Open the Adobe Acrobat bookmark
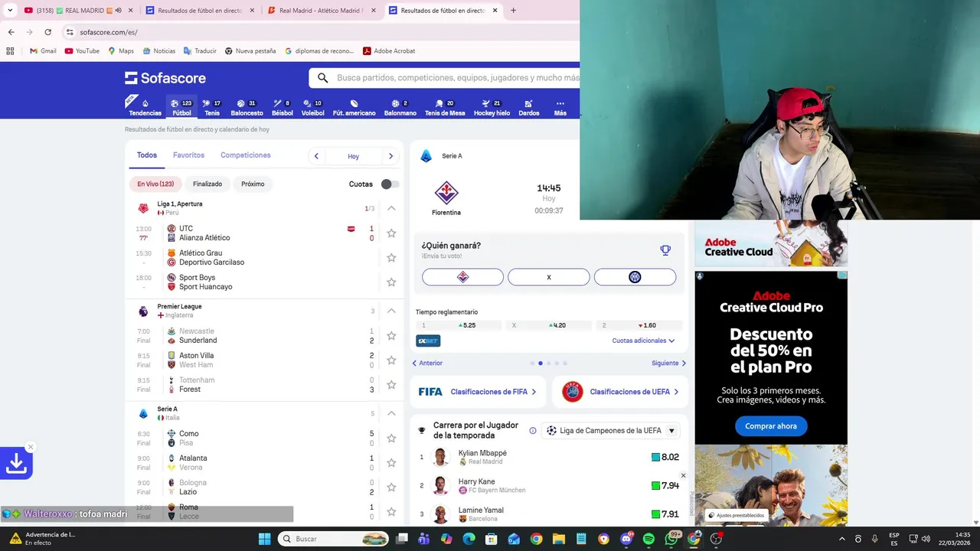Screen dimensions: 980x551 coord(389,51)
